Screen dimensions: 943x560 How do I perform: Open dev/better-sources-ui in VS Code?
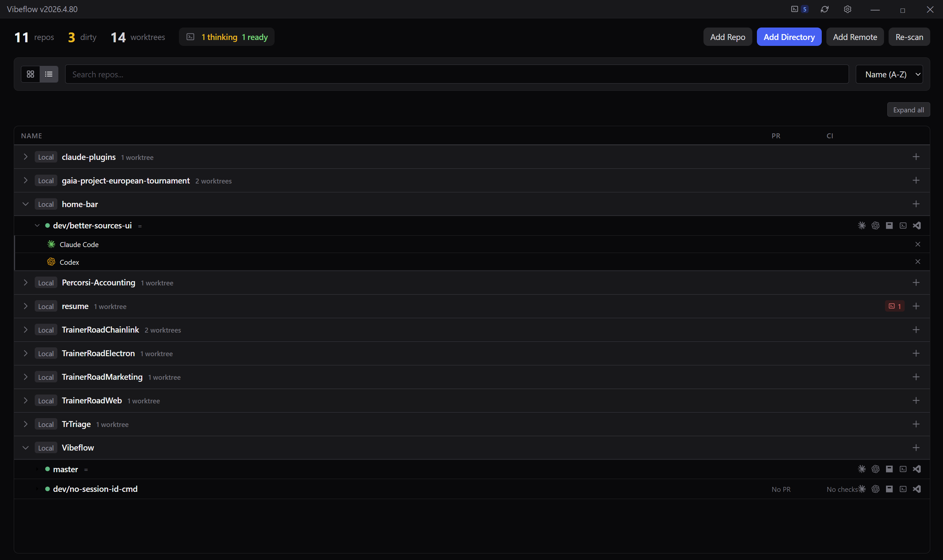(x=916, y=226)
